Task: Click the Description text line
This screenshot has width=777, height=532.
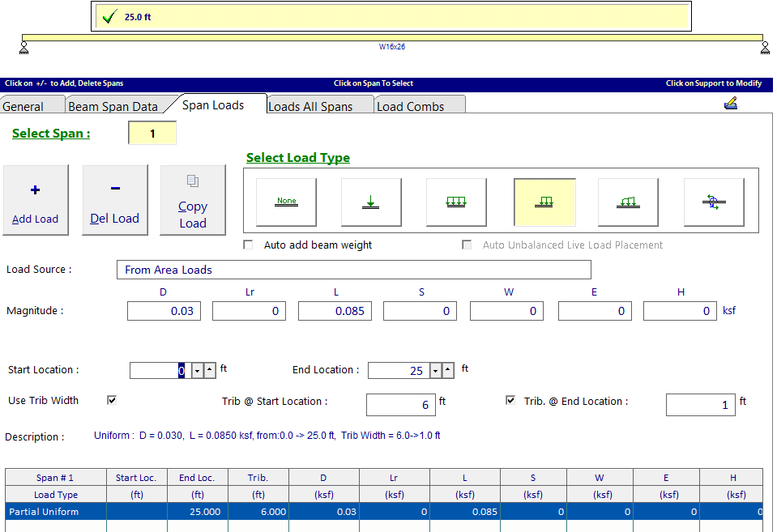Action: [x=267, y=436]
